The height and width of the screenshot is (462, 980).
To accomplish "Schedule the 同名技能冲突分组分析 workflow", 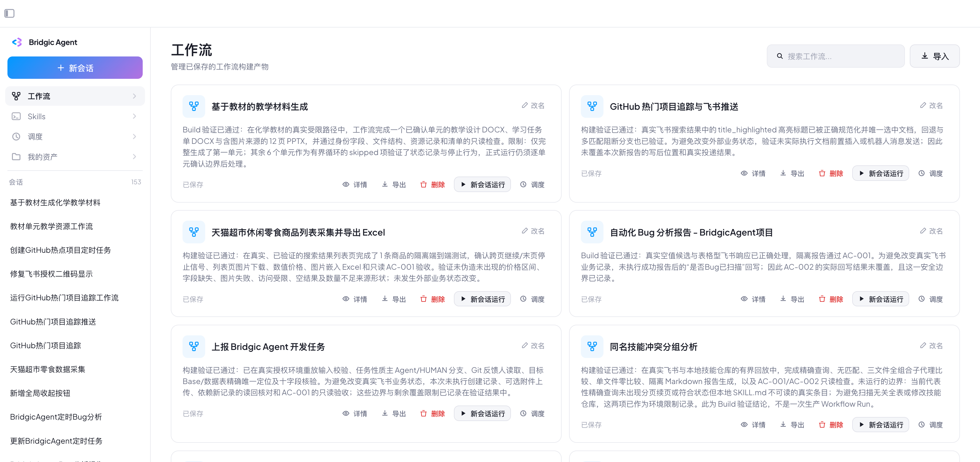I will point(930,425).
